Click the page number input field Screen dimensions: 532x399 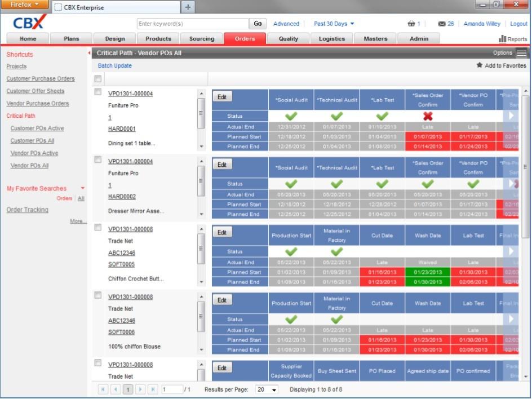[x=172, y=389]
